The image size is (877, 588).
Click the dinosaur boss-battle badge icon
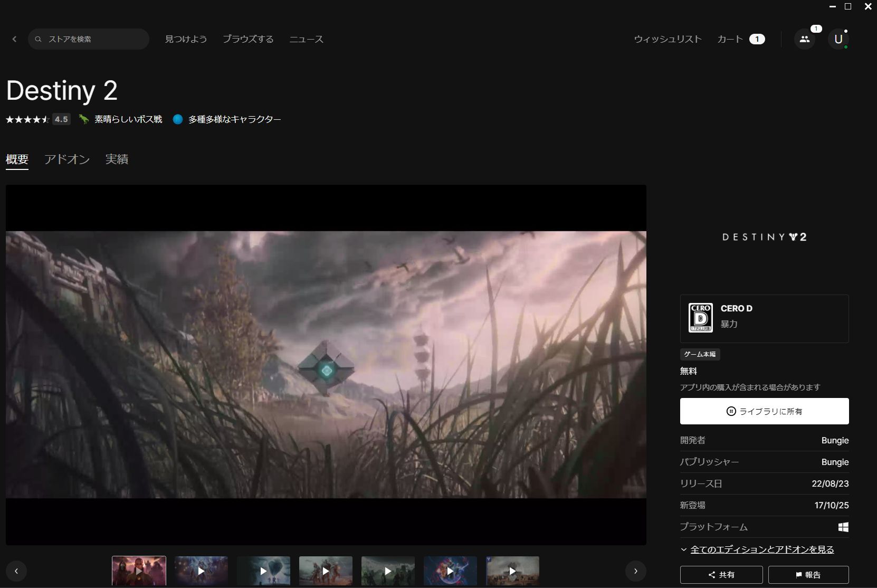tap(83, 119)
